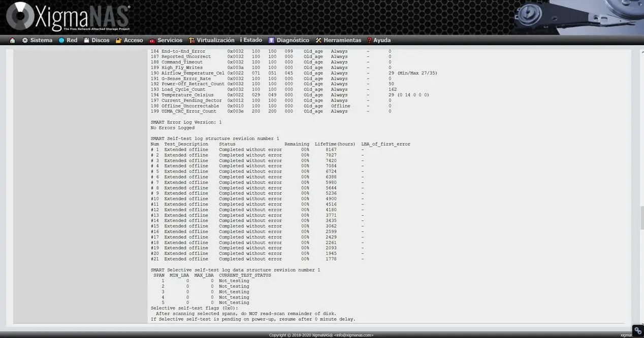Viewport: 644px width, 338px height.
Task: Select the '198 Offline_Uncorrectable' attribute row
Action: point(271,106)
